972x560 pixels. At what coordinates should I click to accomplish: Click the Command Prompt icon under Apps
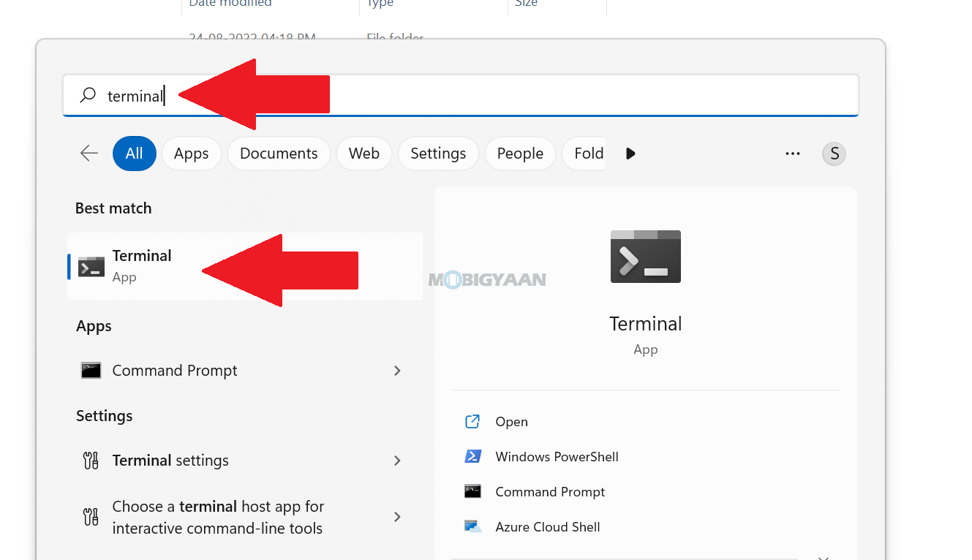(90, 370)
